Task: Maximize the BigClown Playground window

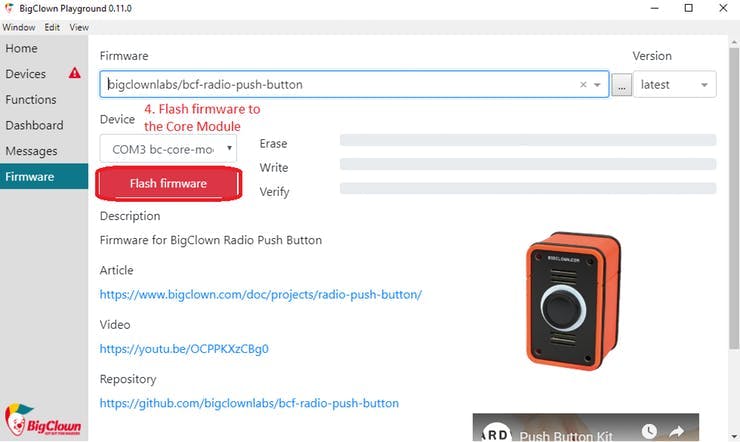Action: pos(689,8)
